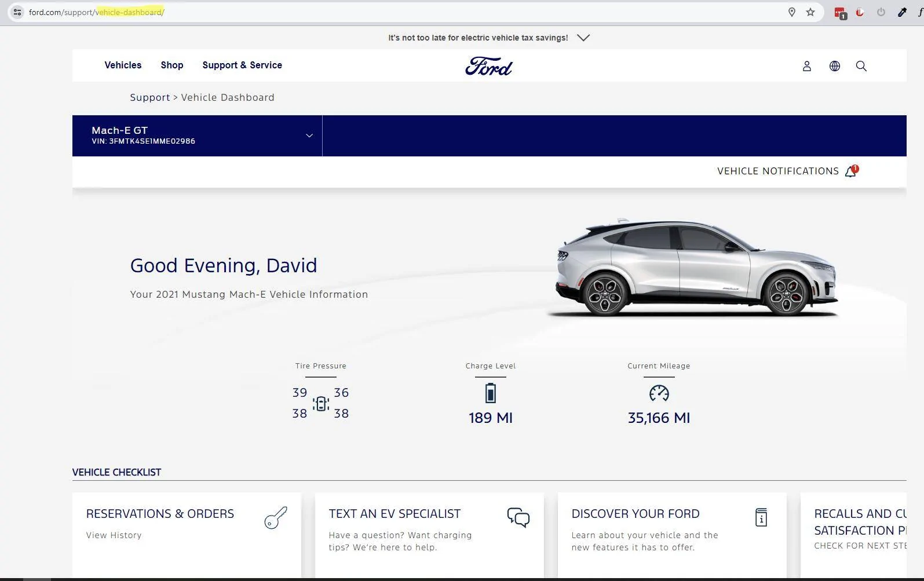Click the Vehicle Notifications label
924x581 pixels.
778,171
